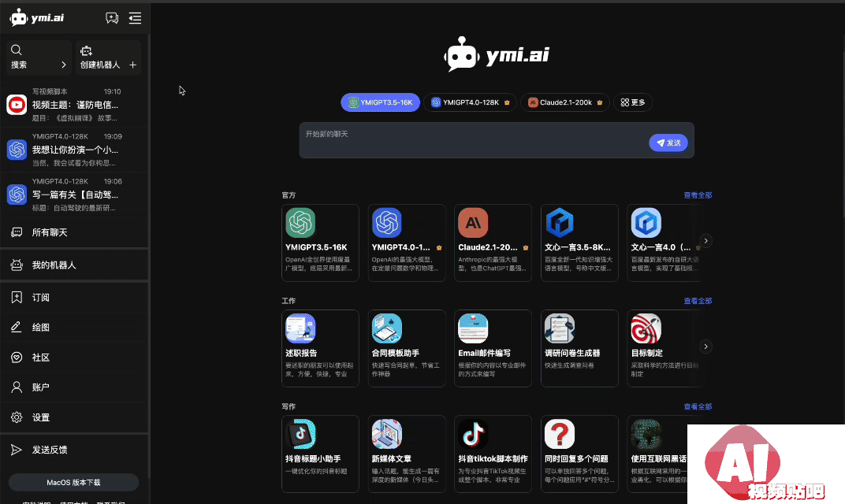
Task: Go to 我的机器人
Action: pos(74,265)
